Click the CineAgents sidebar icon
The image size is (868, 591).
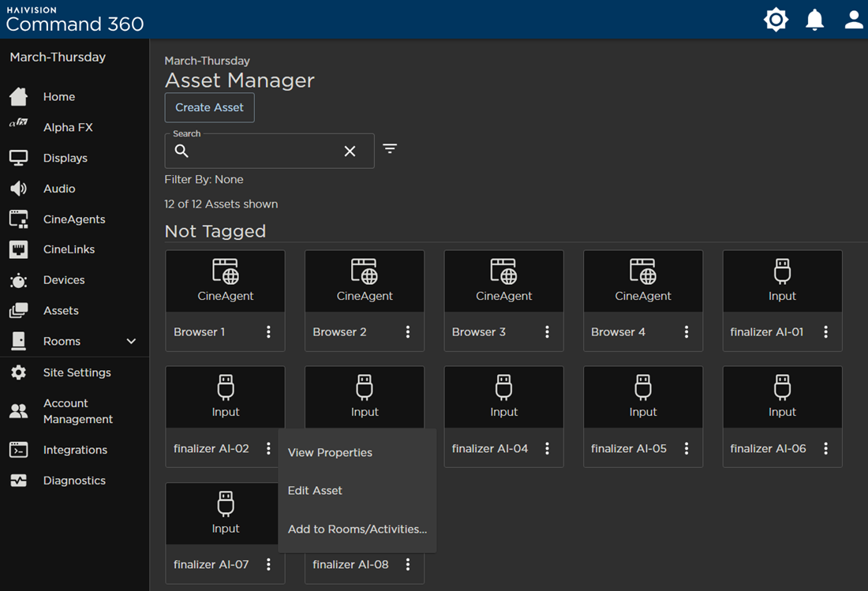18,219
